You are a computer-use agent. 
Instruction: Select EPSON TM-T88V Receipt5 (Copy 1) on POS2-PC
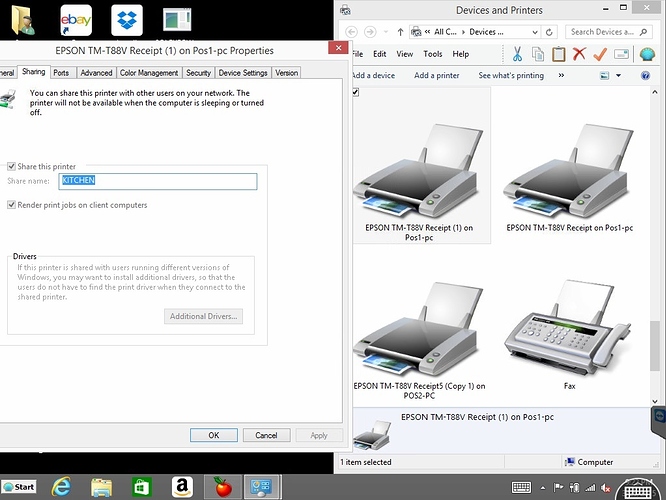click(x=419, y=341)
